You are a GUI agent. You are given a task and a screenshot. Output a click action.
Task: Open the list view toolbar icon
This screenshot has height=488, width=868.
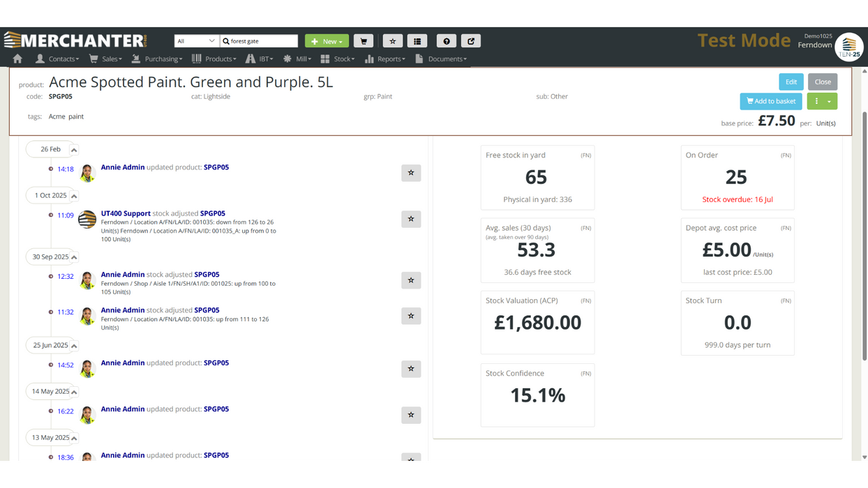coord(417,41)
